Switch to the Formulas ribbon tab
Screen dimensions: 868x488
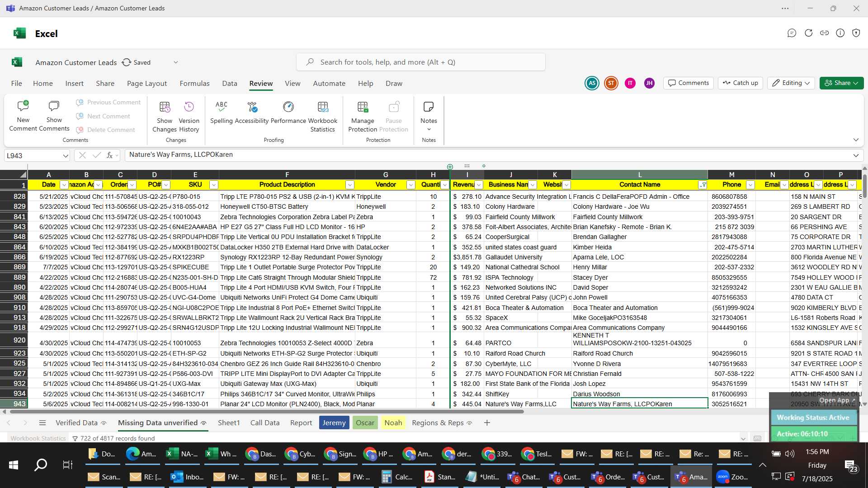194,84
